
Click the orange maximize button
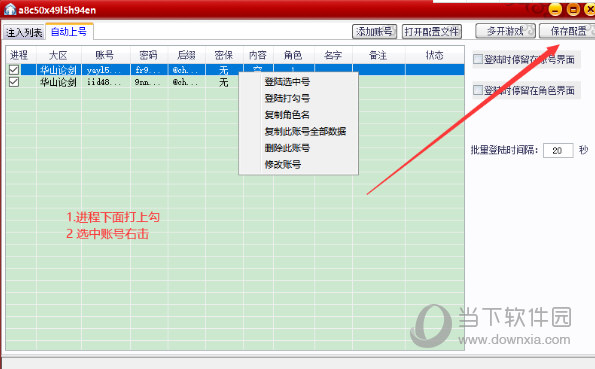(573, 9)
